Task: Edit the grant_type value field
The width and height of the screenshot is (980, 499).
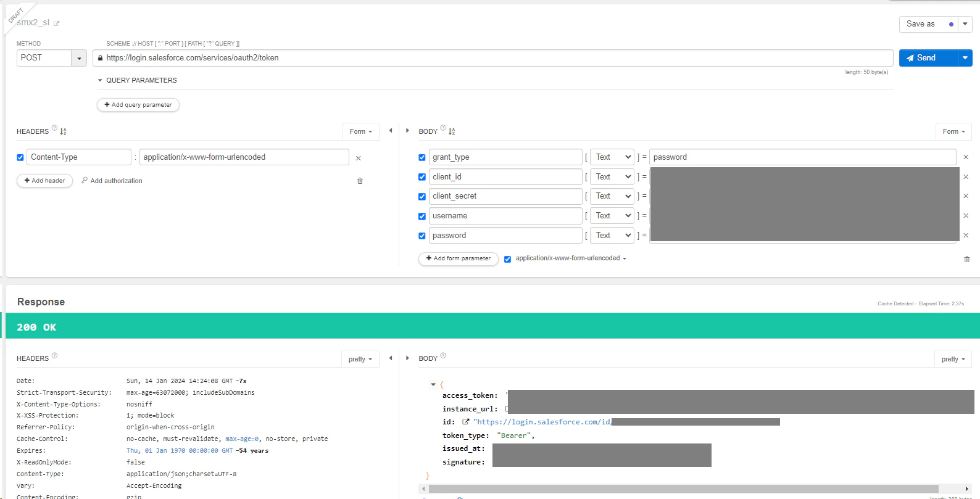Action: pyautogui.click(x=802, y=157)
